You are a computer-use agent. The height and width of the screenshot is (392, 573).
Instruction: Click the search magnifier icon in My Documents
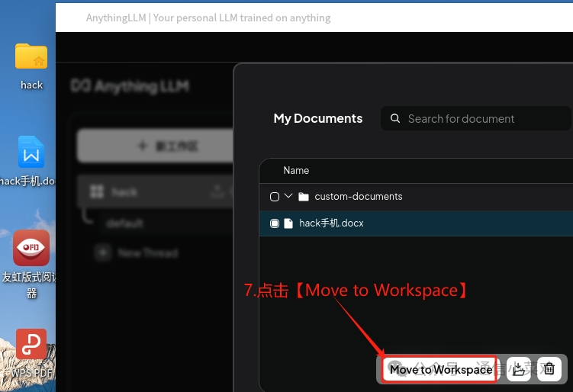pos(395,118)
